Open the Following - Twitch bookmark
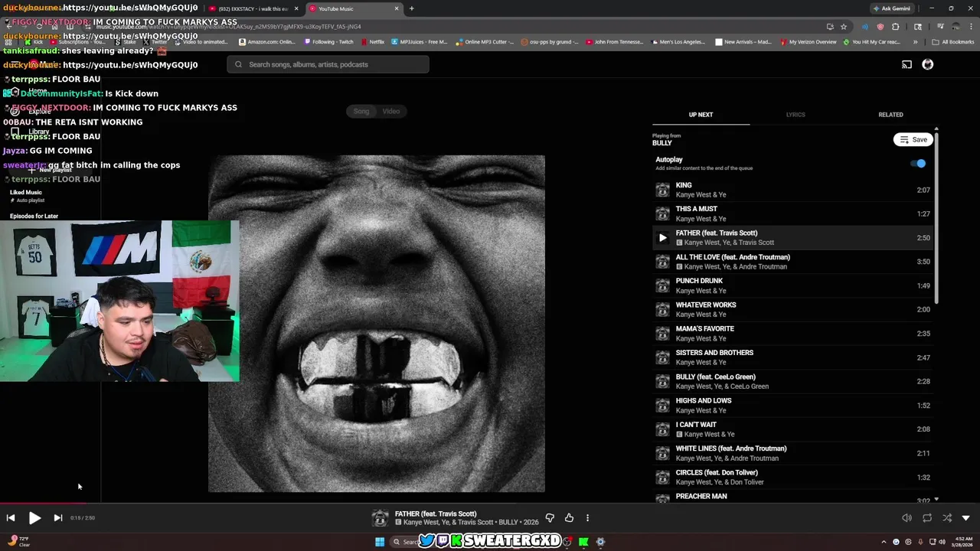Image resolution: width=980 pixels, height=551 pixels. [328, 42]
